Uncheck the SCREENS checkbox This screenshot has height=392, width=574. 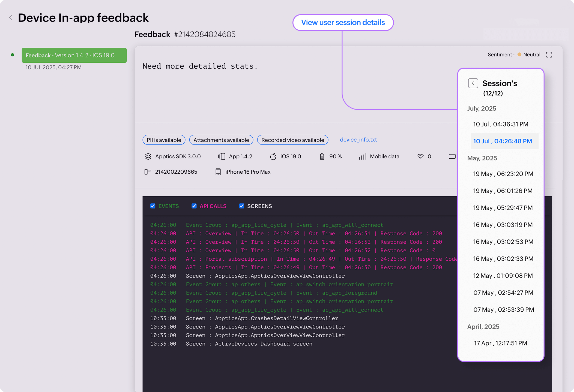[x=241, y=206]
